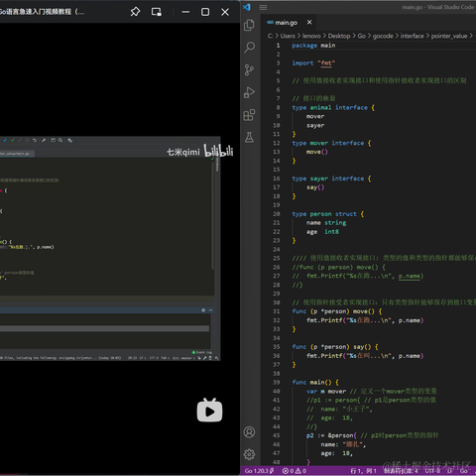Image resolution: width=476 pixels, height=476 pixels.
Task: Open the Explorer view in VS Code
Action: coord(249,26)
